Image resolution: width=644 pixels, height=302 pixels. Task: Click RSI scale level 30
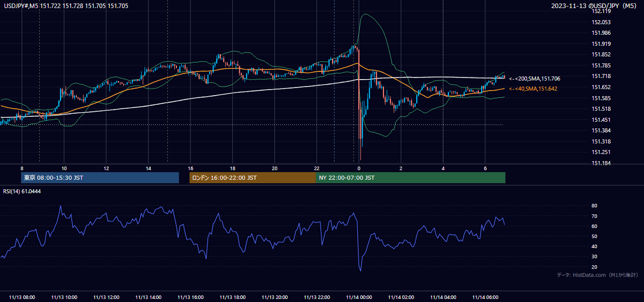click(x=594, y=257)
